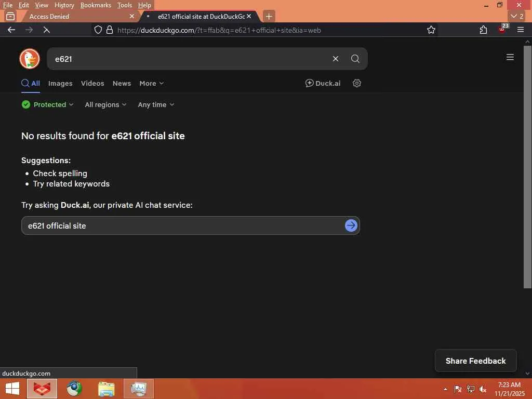Click the forward navigation arrow

(29, 30)
